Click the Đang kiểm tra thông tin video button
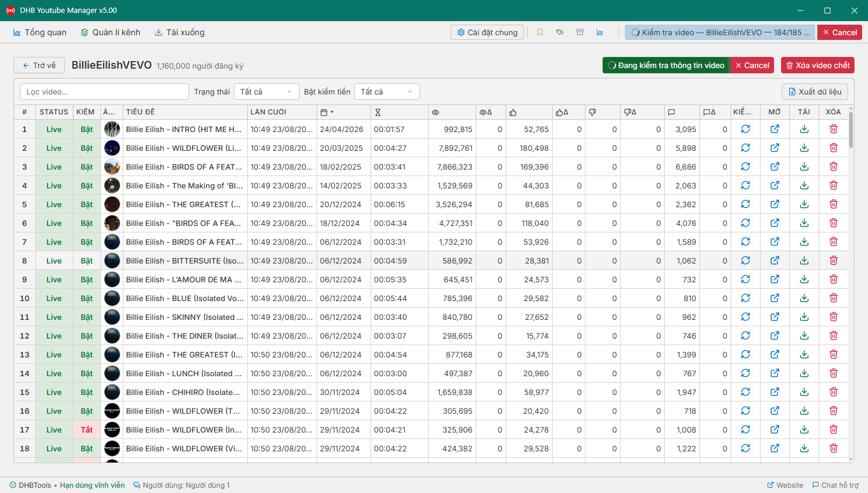 (666, 65)
